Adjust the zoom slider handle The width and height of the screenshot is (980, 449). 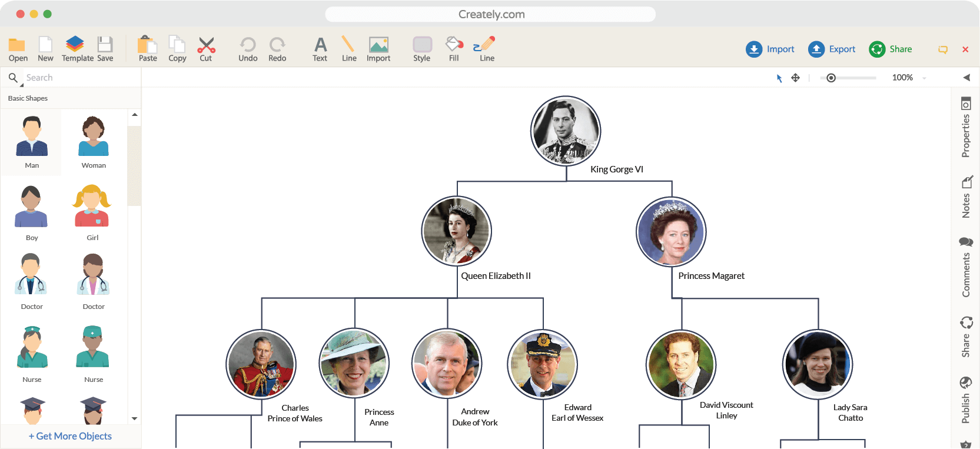[x=831, y=78]
